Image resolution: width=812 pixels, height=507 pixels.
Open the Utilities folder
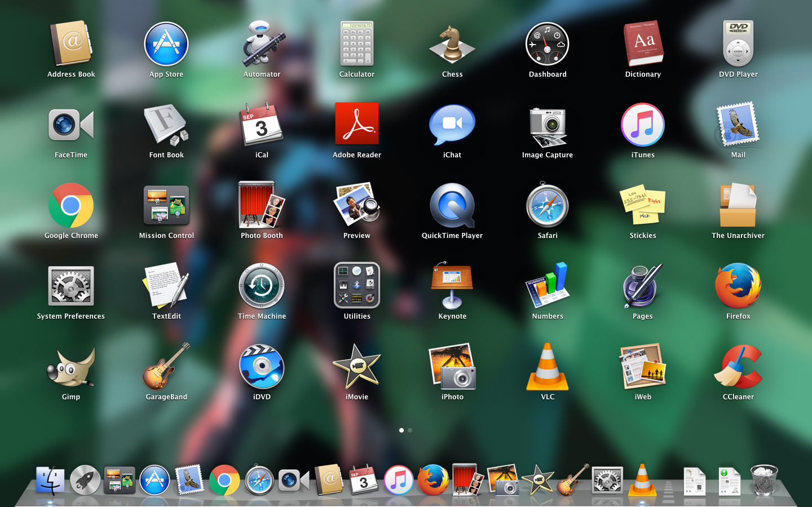point(357,285)
